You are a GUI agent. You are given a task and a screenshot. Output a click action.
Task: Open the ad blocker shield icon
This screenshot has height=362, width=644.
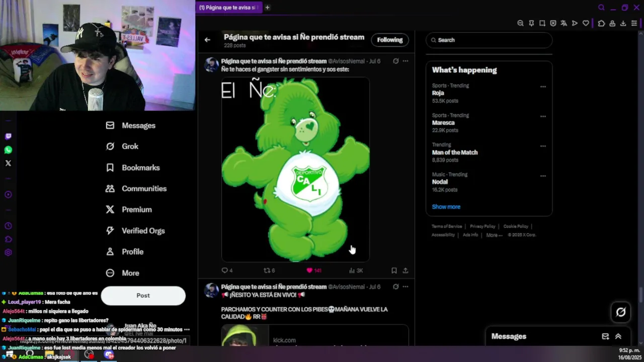(x=553, y=23)
